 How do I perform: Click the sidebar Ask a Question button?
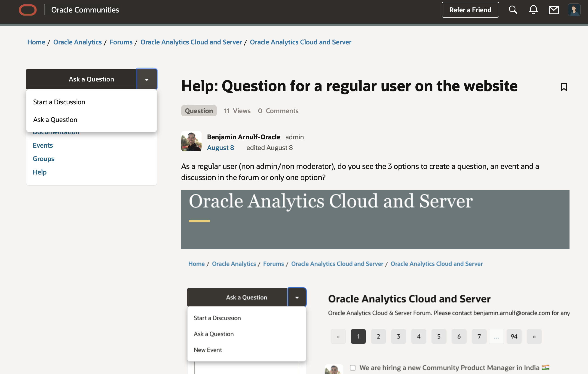click(81, 79)
